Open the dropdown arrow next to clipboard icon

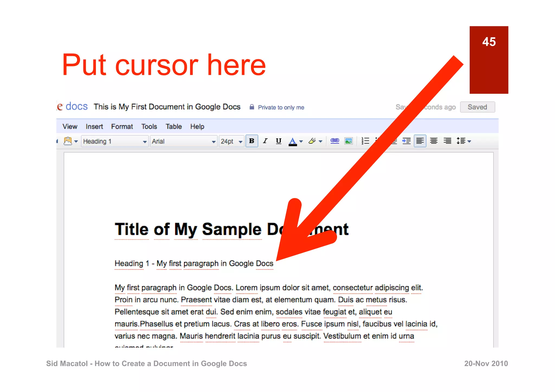76,141
